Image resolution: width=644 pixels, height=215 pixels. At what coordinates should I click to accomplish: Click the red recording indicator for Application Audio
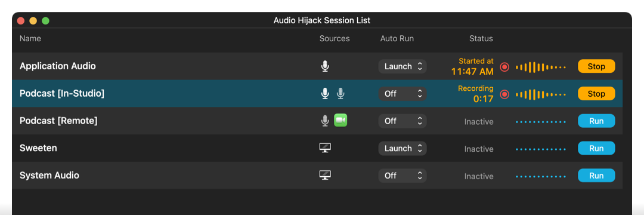click(504, 67)
